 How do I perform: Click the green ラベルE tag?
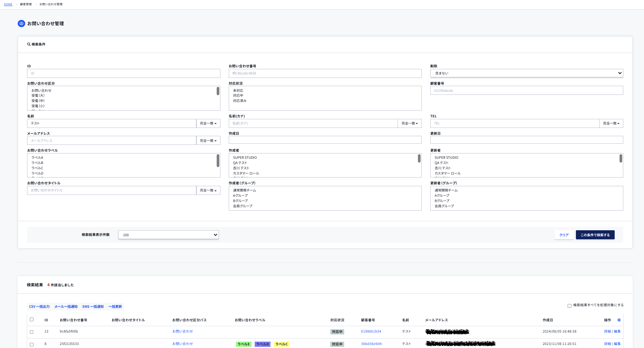pyautogui.click(x=243, y=344)
